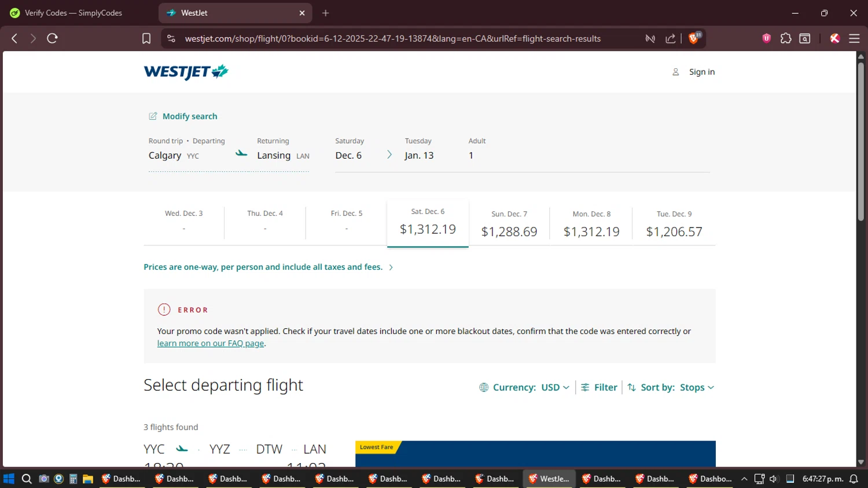The image size is (868, 488).
Task: Select Sat. Dec. 6 fare tab
Action: [x=428, y=223]
